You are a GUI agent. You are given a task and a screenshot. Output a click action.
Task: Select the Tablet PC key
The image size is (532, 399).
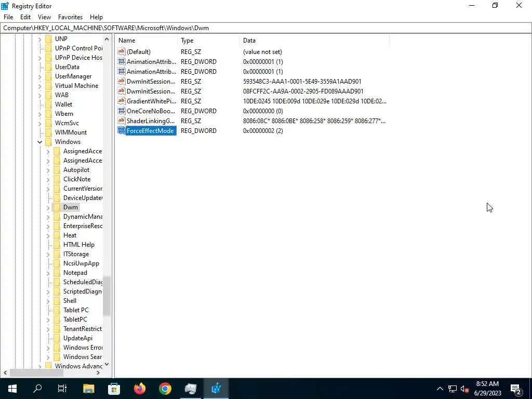[76, 310]
